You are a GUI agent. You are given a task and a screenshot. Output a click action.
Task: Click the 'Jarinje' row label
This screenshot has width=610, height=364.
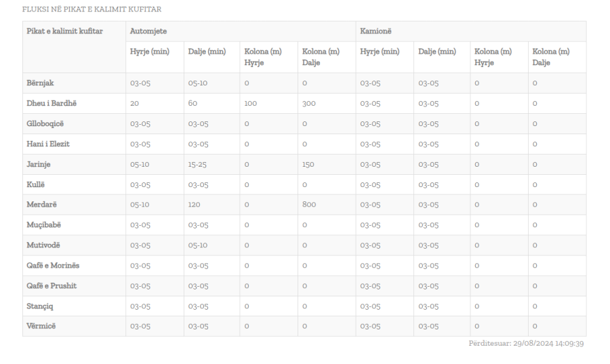click(39, 165)
